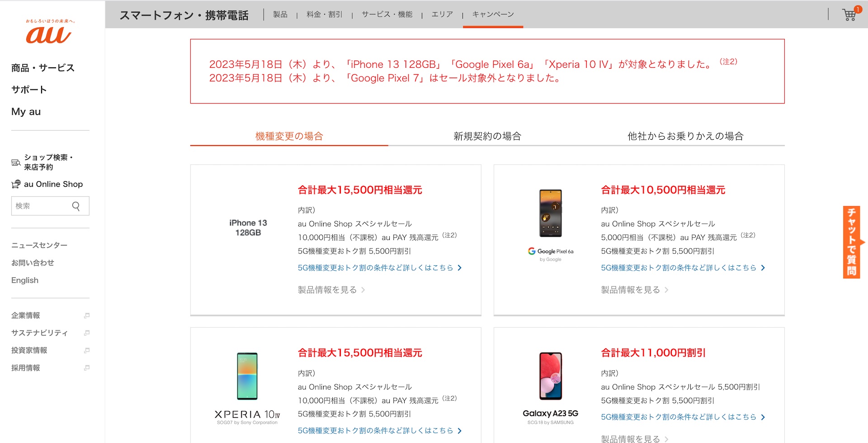Viewport: 868px width, 443px height.
Task: Open 採用情報 link
Action: (26, 368)
